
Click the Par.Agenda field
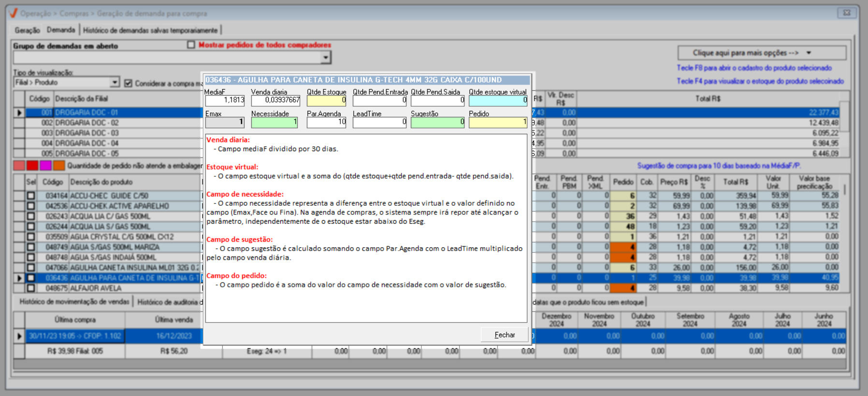[x=327, y=122]
